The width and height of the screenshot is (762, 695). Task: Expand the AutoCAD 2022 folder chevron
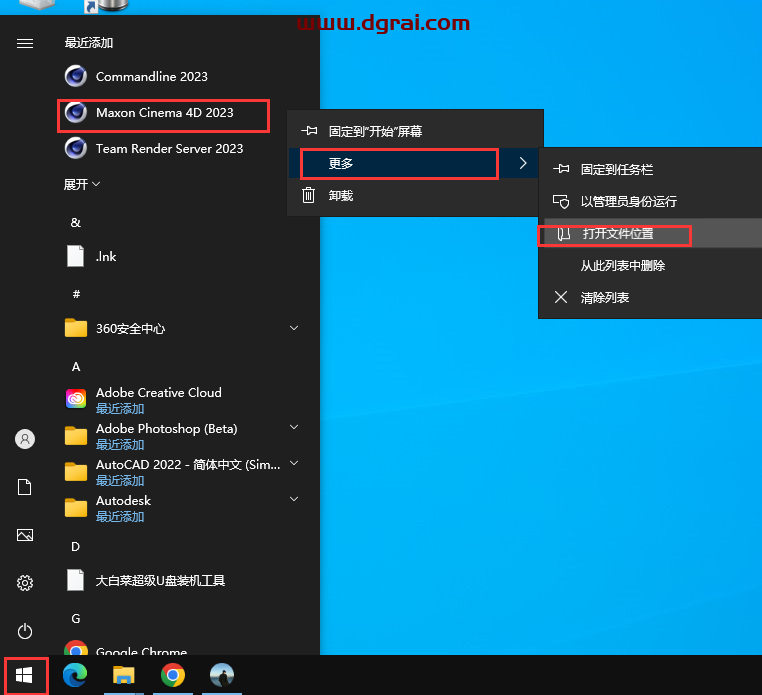[294, 463]
